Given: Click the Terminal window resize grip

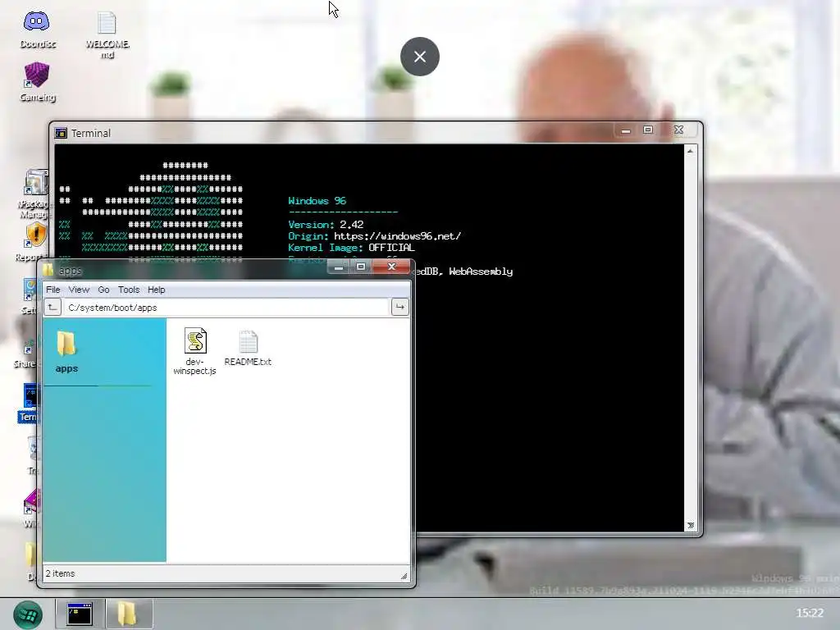Looking at the screenshot, I should click(691, 526).
